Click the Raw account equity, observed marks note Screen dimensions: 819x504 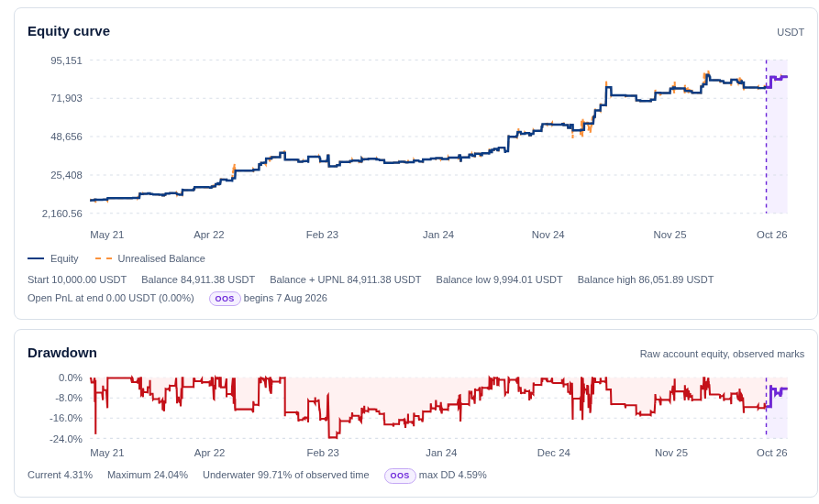pyautogui.click(x=722, y=355)
